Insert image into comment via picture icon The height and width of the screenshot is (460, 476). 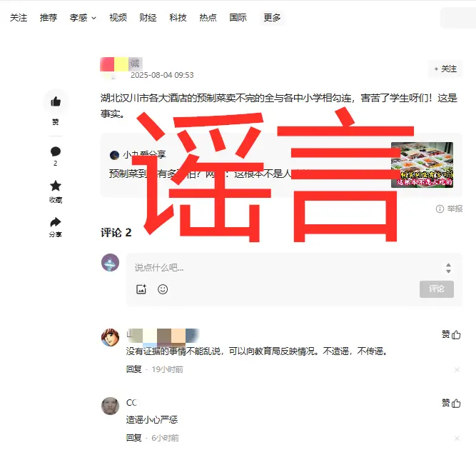(x=141, y=289)
